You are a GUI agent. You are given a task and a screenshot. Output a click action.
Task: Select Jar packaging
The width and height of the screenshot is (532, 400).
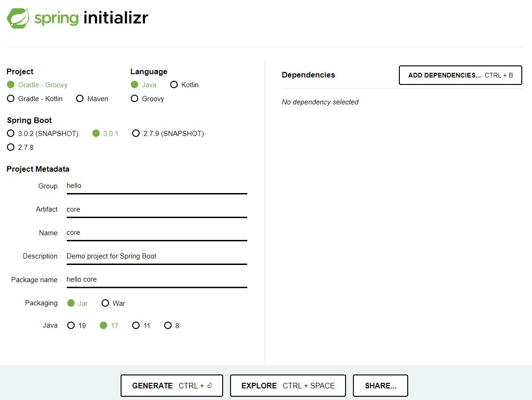[x=78, y=303]
